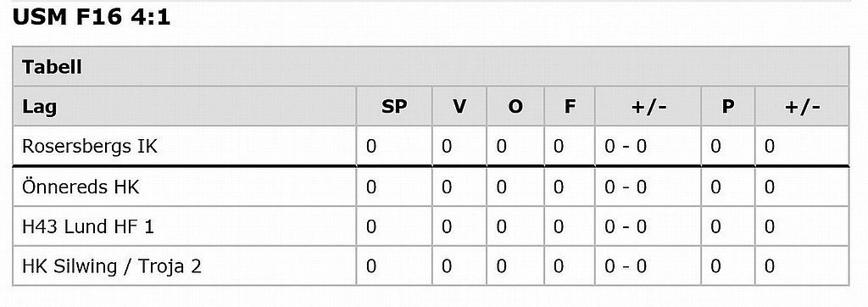Click the V column header

point(459,106)
